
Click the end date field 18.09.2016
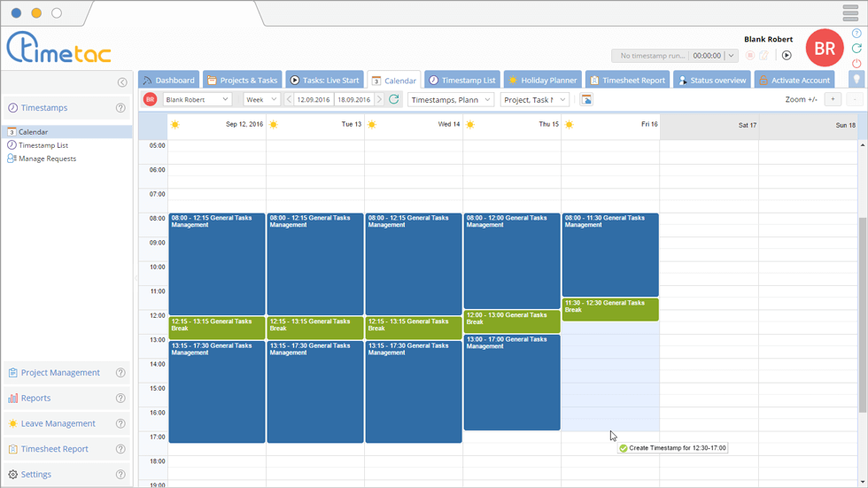pyautogui.click(x=353, y=99)
